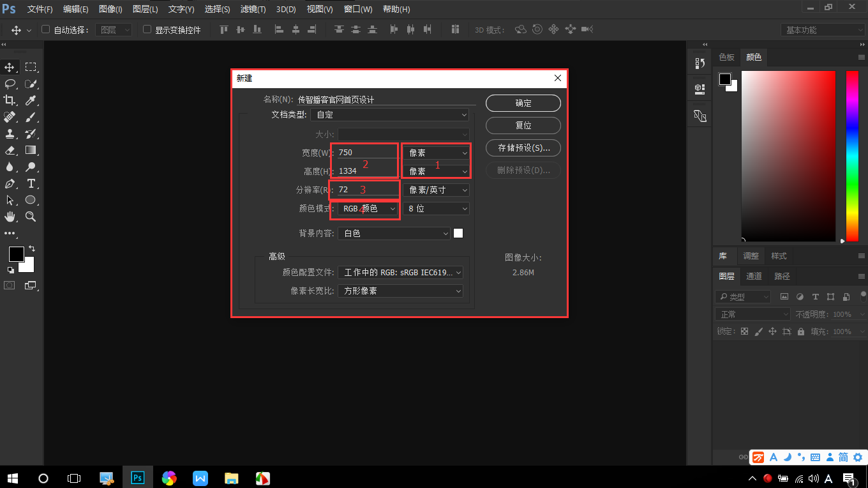
Task: Select the Zoom tool
Action: coord(30,217)
